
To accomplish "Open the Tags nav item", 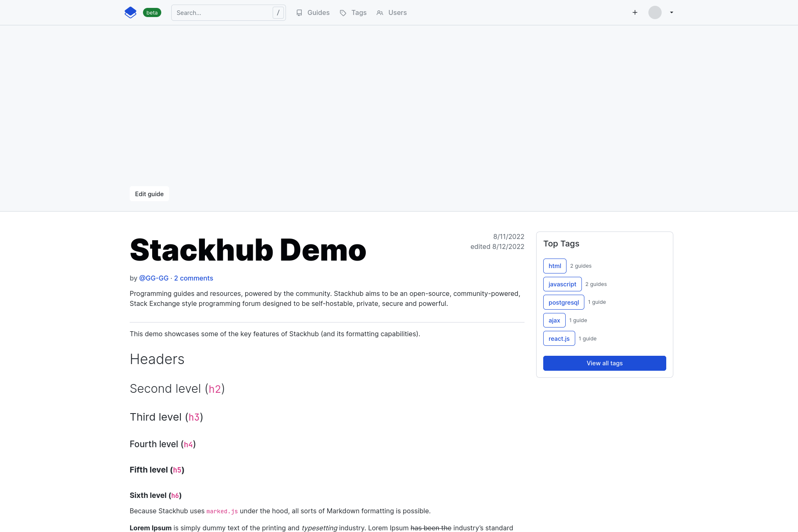I will (x=353, y=12).
